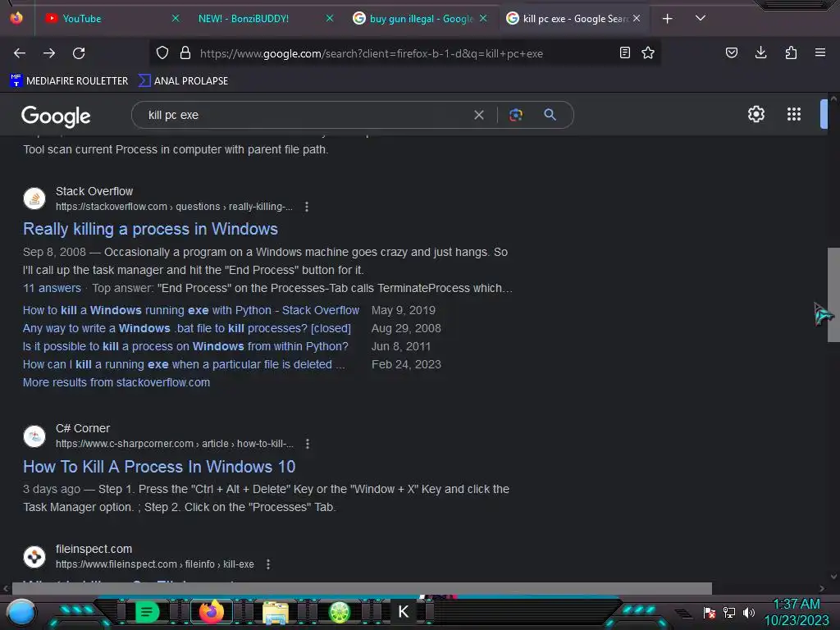Open the Action Center flag tray icon
The image size is (840, 630).
pos(710,612)
